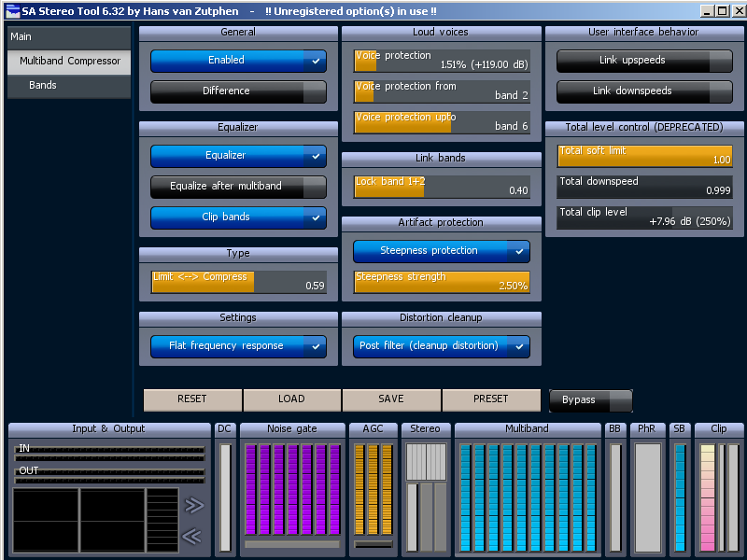The image size is (747, 560).
Task: Click the Total clip level slider
Action: coord(644,217)
